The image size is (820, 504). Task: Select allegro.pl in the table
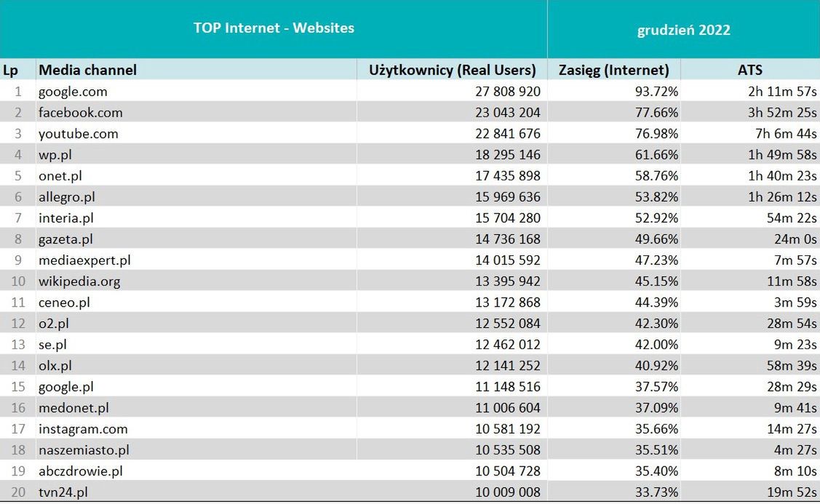click(x=67, y=197)
